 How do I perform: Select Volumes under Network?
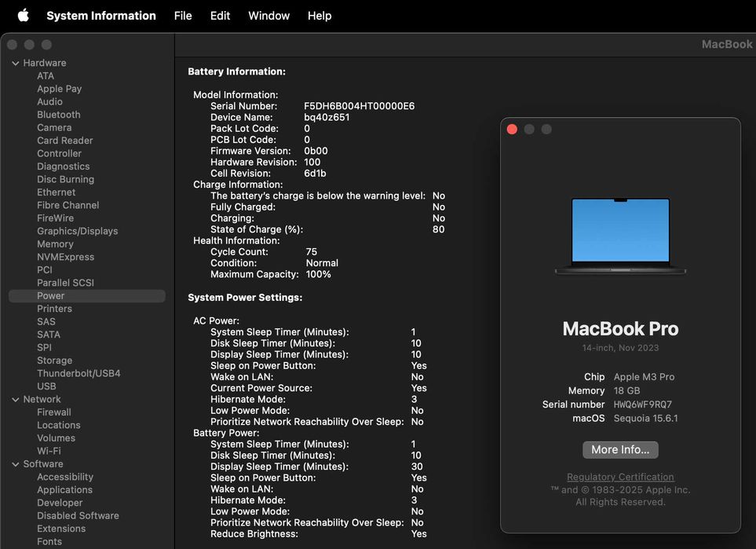[56, 438]
